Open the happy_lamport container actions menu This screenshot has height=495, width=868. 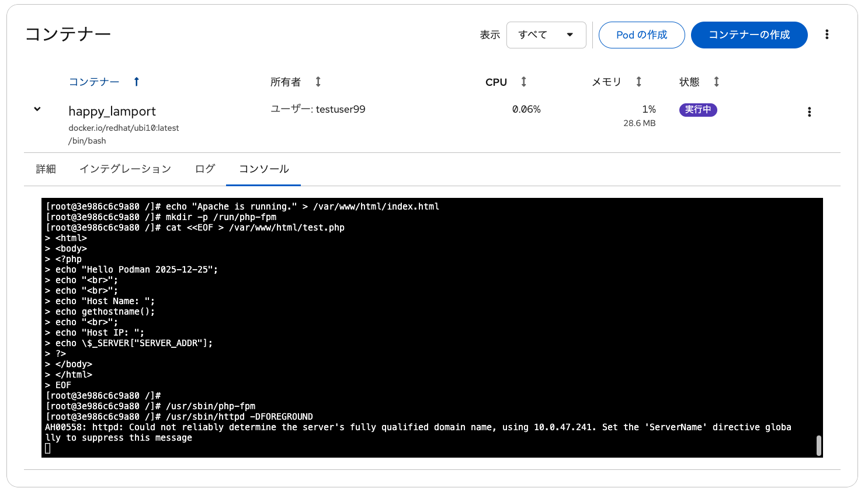[810, 111]
